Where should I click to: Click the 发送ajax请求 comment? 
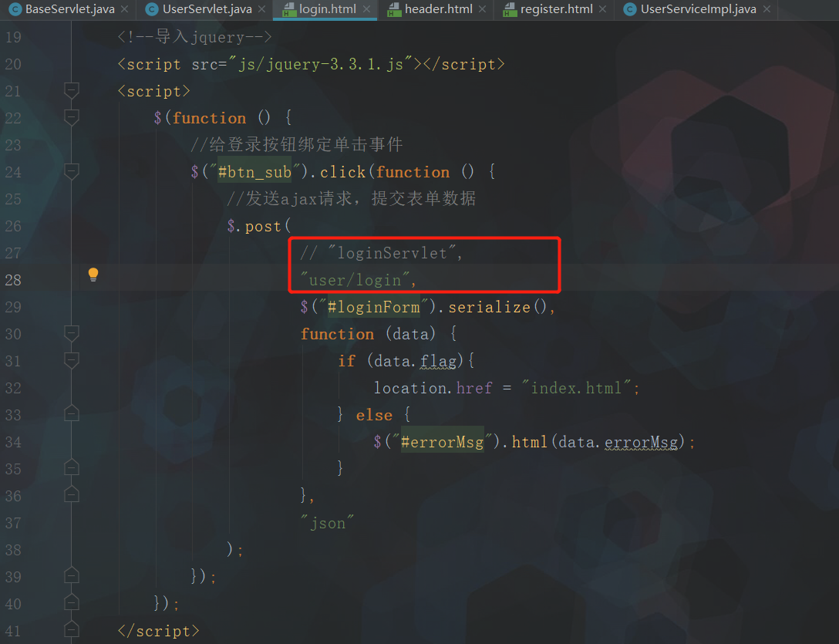351,199
